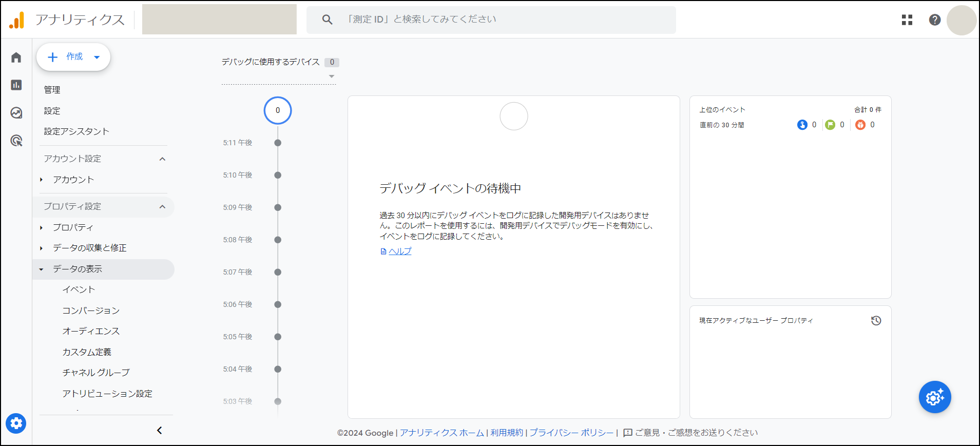The image size is (980, 446).
Task: Click the 作成 create button
Action: (x=73, y=57)
